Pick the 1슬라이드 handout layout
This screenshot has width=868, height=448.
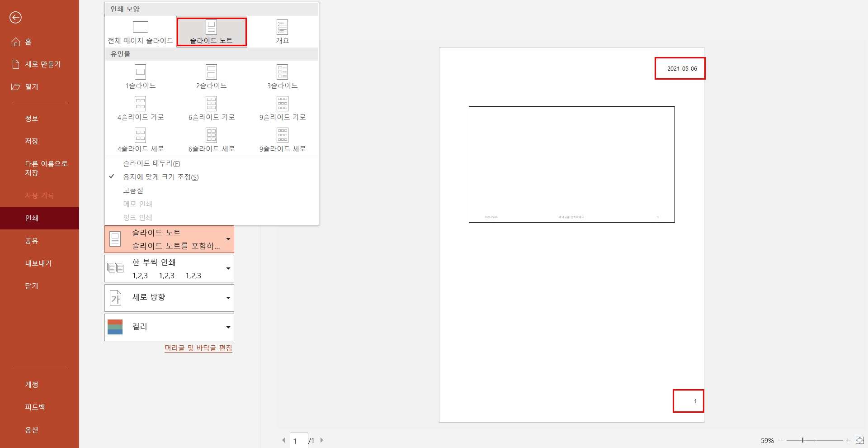tap(140, 76)
